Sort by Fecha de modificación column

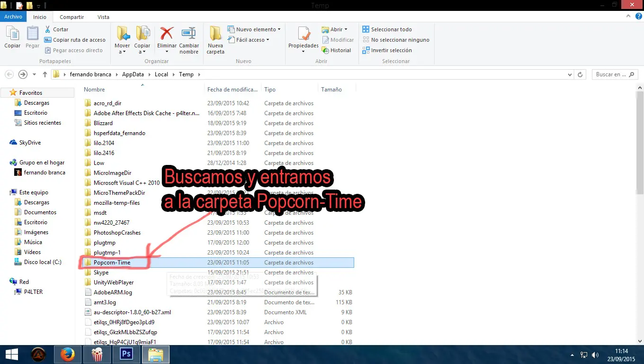(x=233, y=89)
